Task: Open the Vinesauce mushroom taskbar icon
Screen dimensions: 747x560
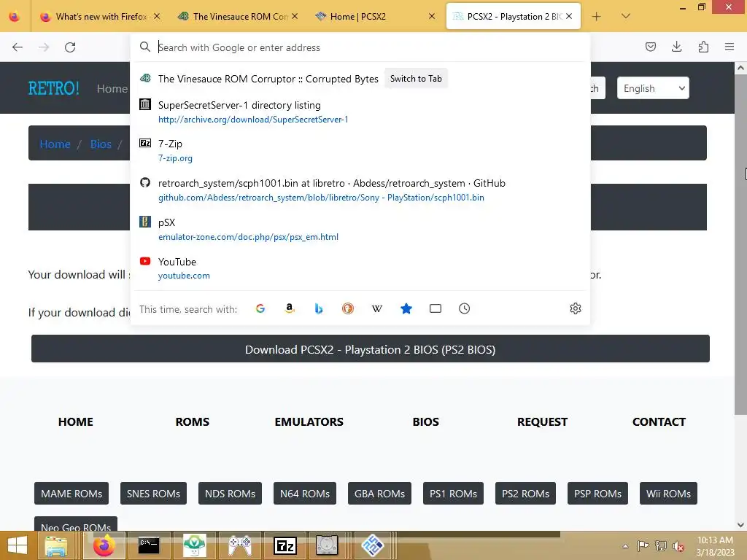Action: [x=194, y=545]
